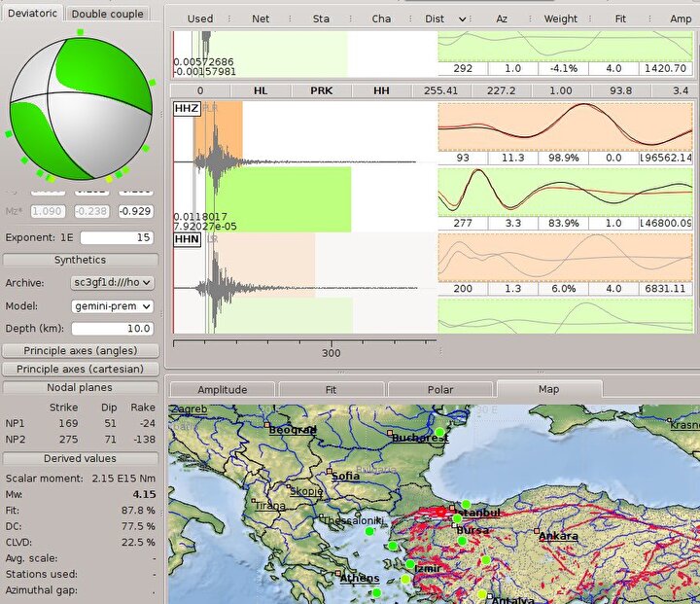
Task: Click the focal mechanism beachball diagram
Action: (x=80, y=105)
